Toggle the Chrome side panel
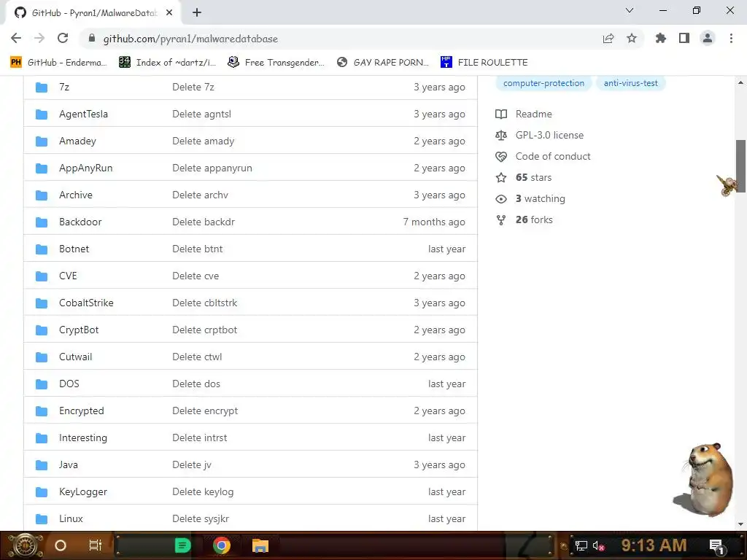The width and height of the screenshot is (747, 560). tap(684, 38)
